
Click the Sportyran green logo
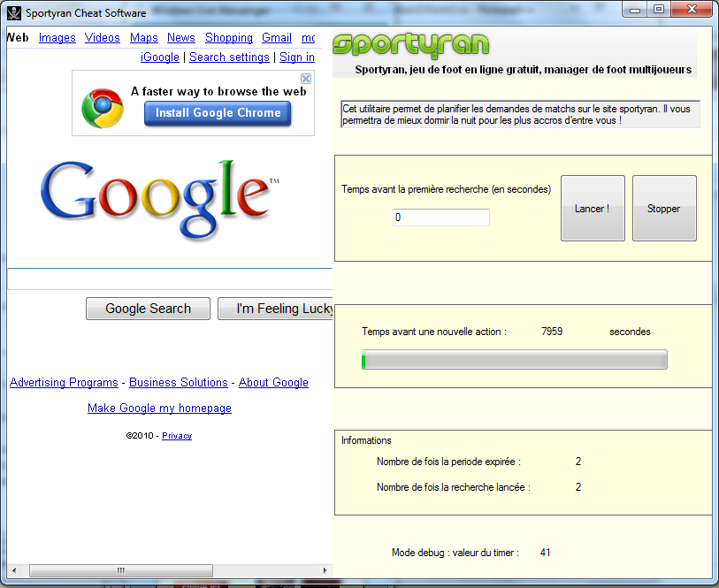pos(411,45)
